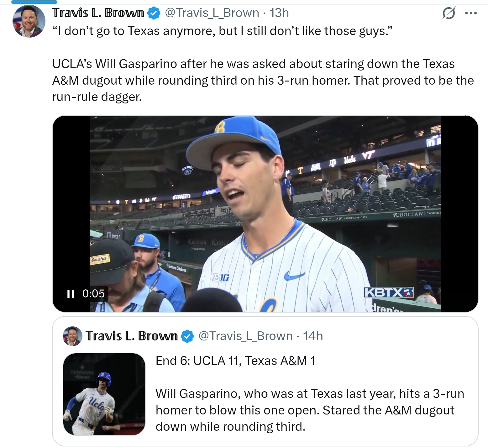Screen dimensions: 488x448
Task: Click the @Travis_L_Brown handle in the quoted tweet
Action: [245, 336]
